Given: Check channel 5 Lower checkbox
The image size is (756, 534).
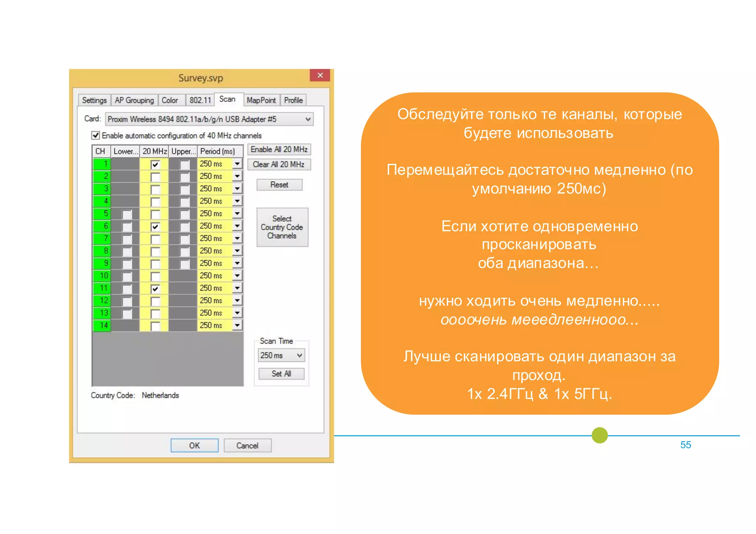Looking at the screenshot, I should tap(127, 214).
